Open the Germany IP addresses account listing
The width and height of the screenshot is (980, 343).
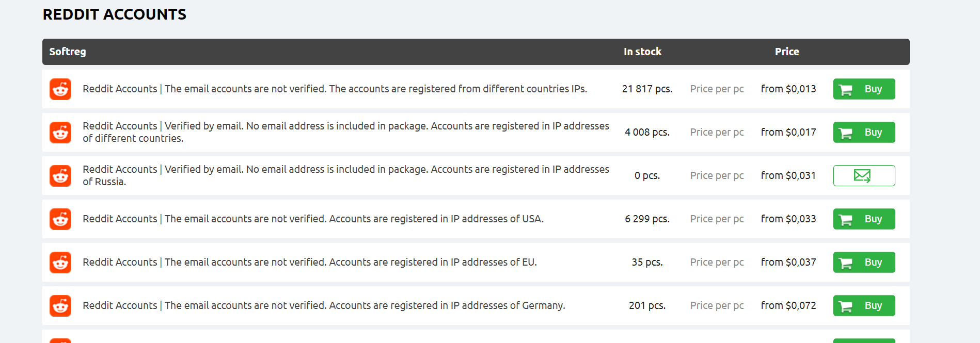pos(324,306)
